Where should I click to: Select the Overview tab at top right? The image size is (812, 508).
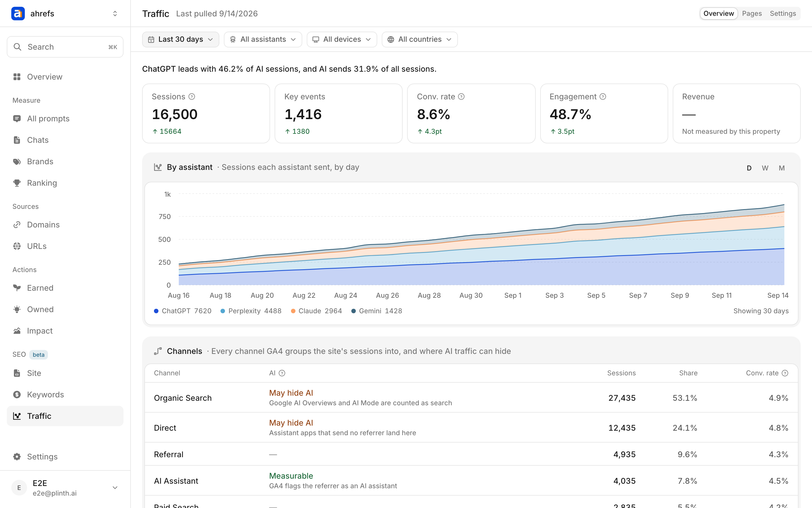(719, 14)
